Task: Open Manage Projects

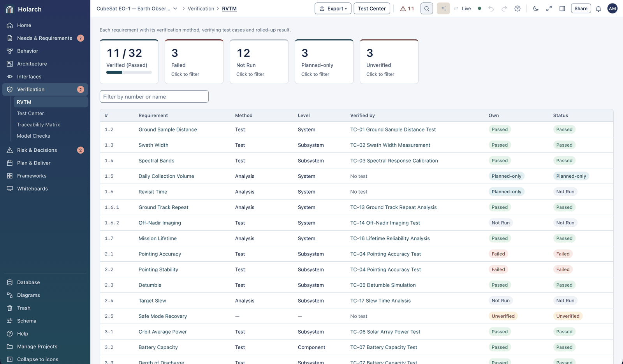Action: click(x=45, y=346)
